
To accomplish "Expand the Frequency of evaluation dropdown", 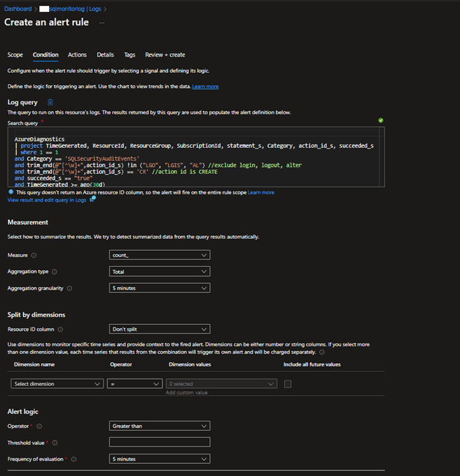I will pos(159,459).
